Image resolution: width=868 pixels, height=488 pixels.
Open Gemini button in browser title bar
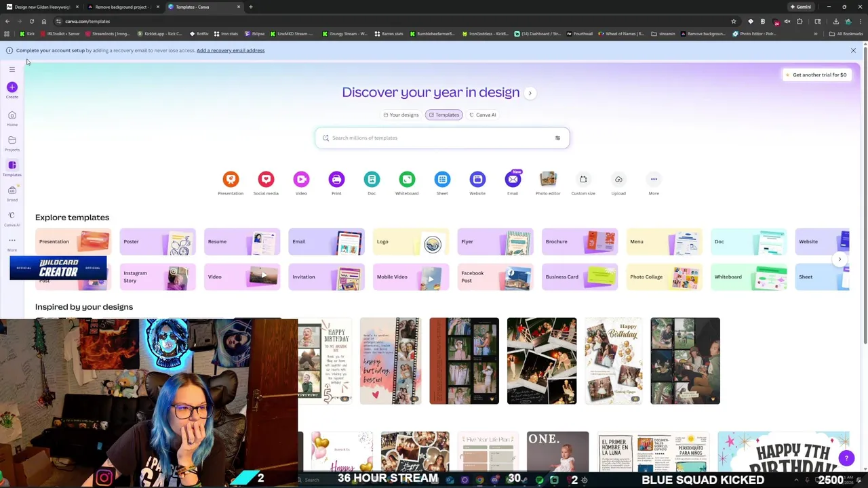coord(800,7)
